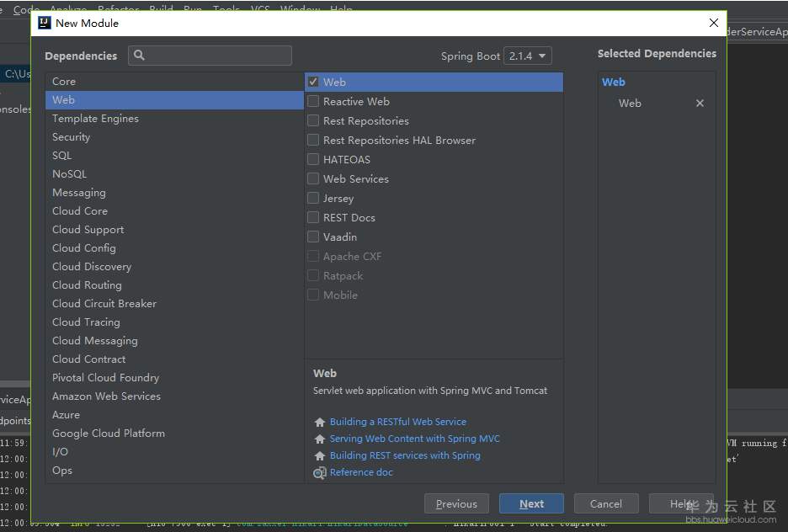Select the I/O category

(174, 452)
